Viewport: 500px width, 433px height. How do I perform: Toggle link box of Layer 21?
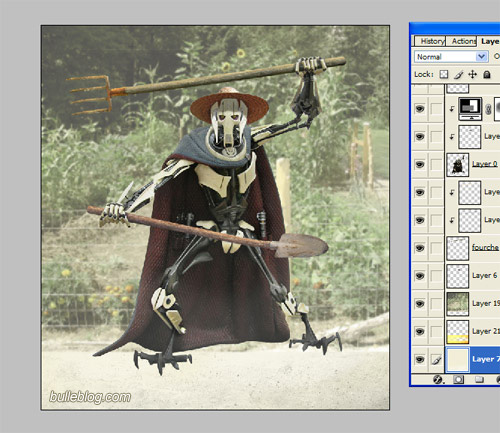click(436, 332)
